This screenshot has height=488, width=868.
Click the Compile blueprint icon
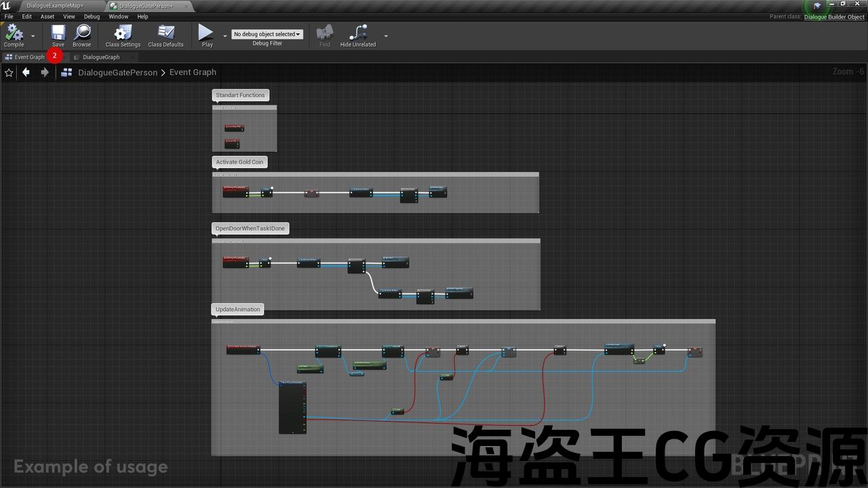[14, 33]
